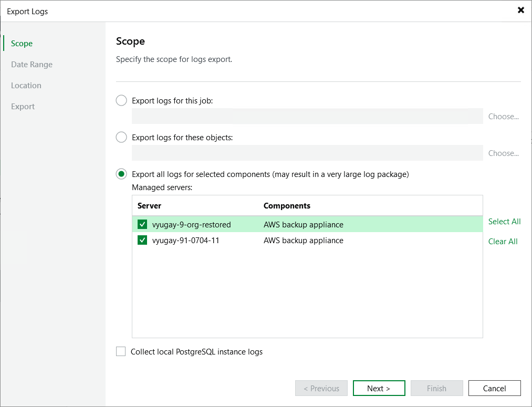Viewport: 532px width, 407px height.
Task: Select the vyugay-91-0704-11 server row
Action: [x=305, y=241]
